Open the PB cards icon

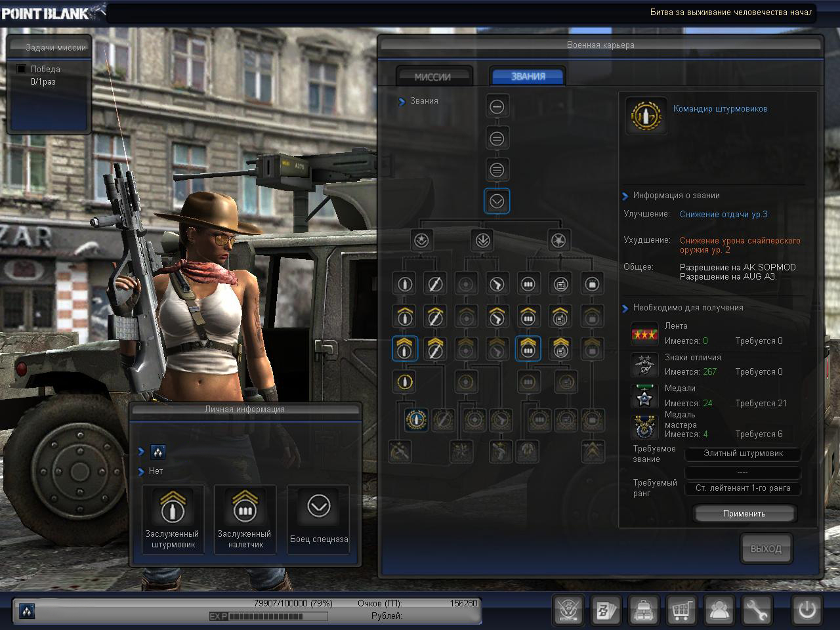605,611
